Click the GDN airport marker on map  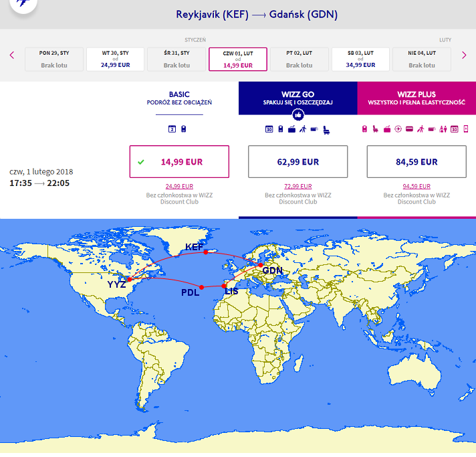pyautogui.click(x=261, y=265)
